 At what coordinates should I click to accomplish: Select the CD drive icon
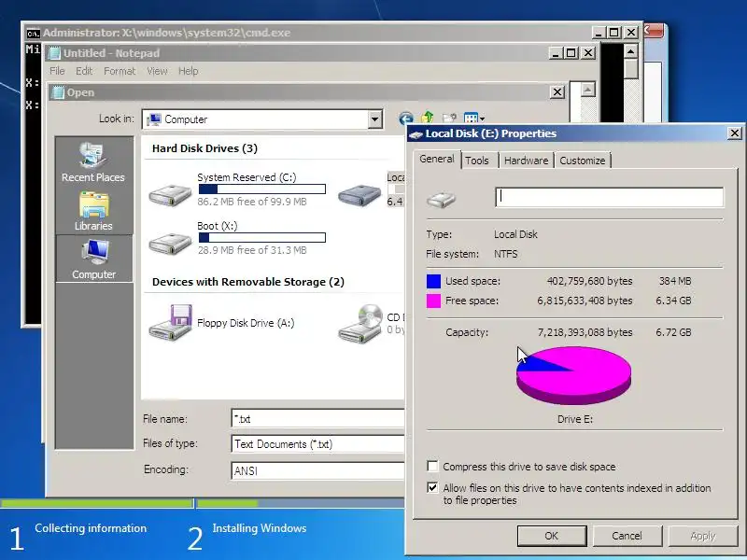[360, 323]
